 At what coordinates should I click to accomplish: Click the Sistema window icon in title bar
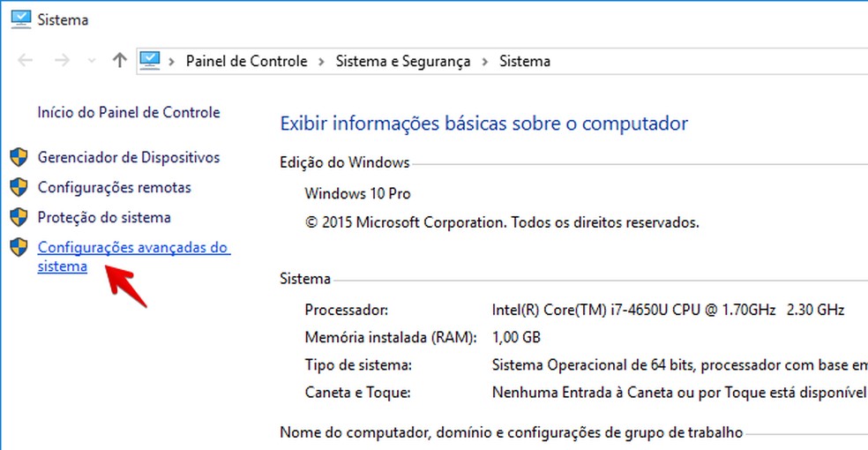[x=21, y=17]
